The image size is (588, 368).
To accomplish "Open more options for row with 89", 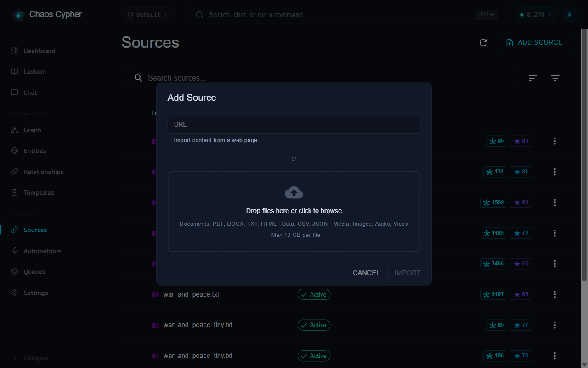I will (555, 325).
